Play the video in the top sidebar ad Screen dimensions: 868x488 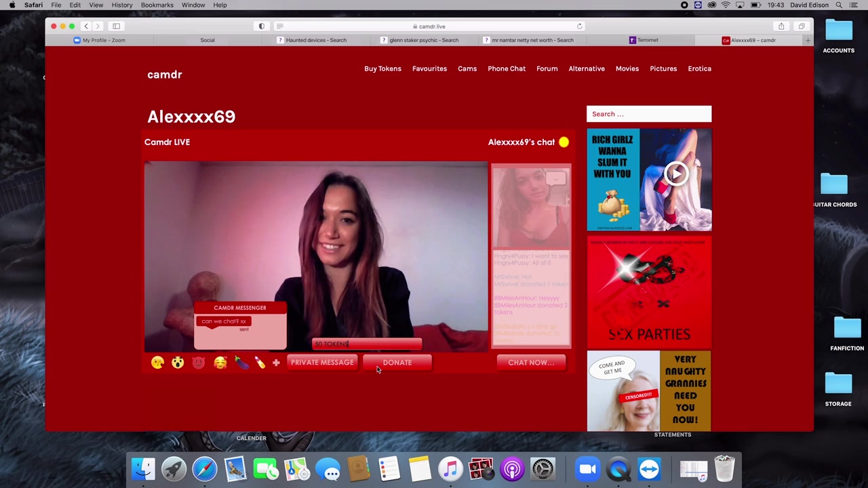675,174
